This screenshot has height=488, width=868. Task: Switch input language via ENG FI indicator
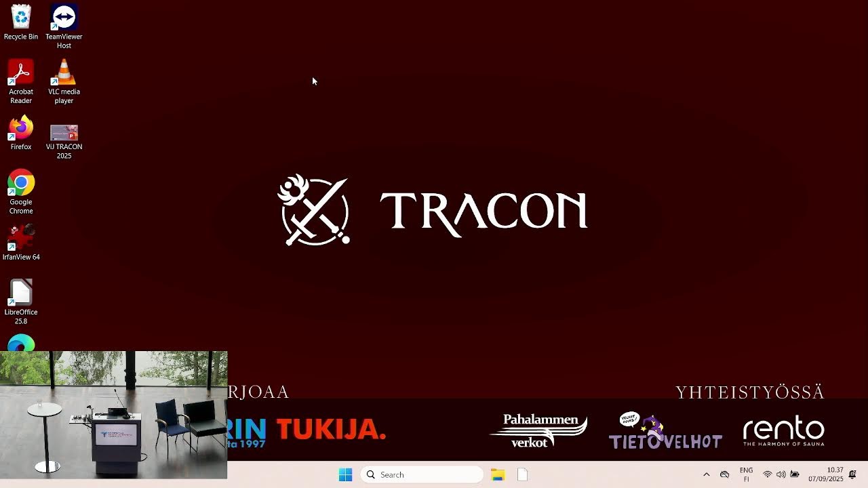pyautogui.click(x=746, y=474)
